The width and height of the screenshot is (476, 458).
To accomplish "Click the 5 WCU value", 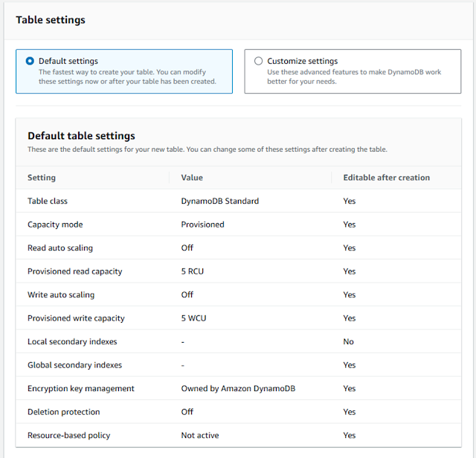I will pos(193,318).
